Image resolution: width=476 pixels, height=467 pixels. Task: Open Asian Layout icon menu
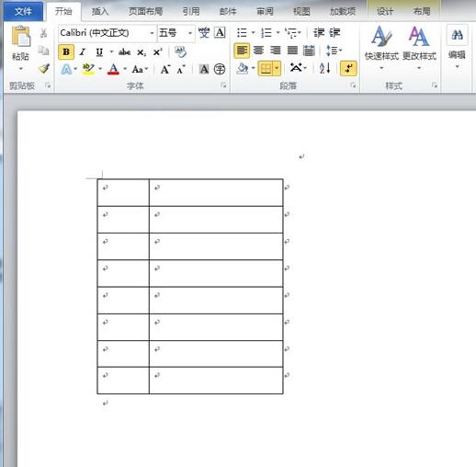(298, 68)
